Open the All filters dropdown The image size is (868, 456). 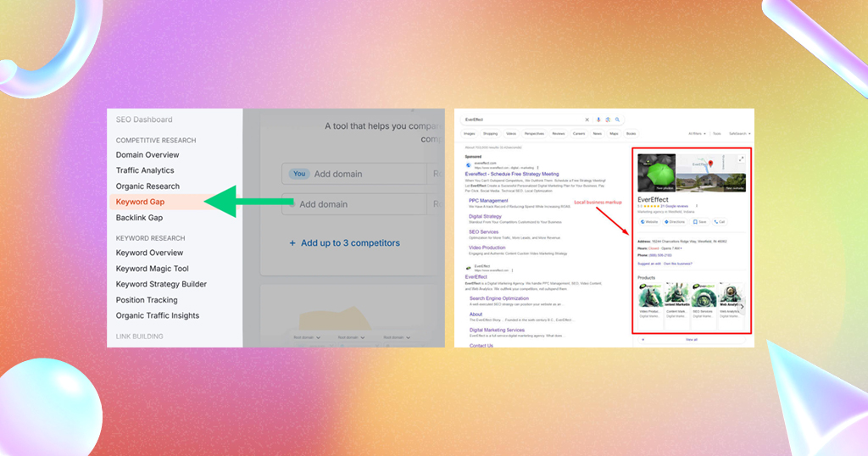(697, 134)
